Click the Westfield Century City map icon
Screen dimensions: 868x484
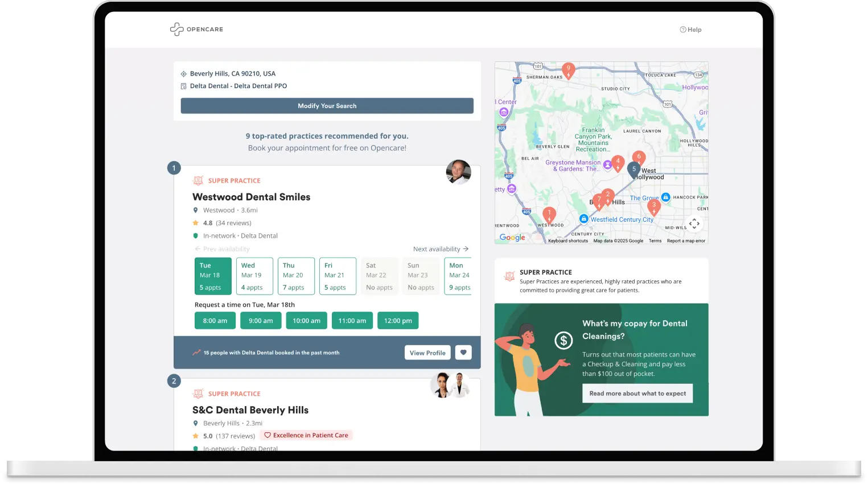(x=583, y=218)
